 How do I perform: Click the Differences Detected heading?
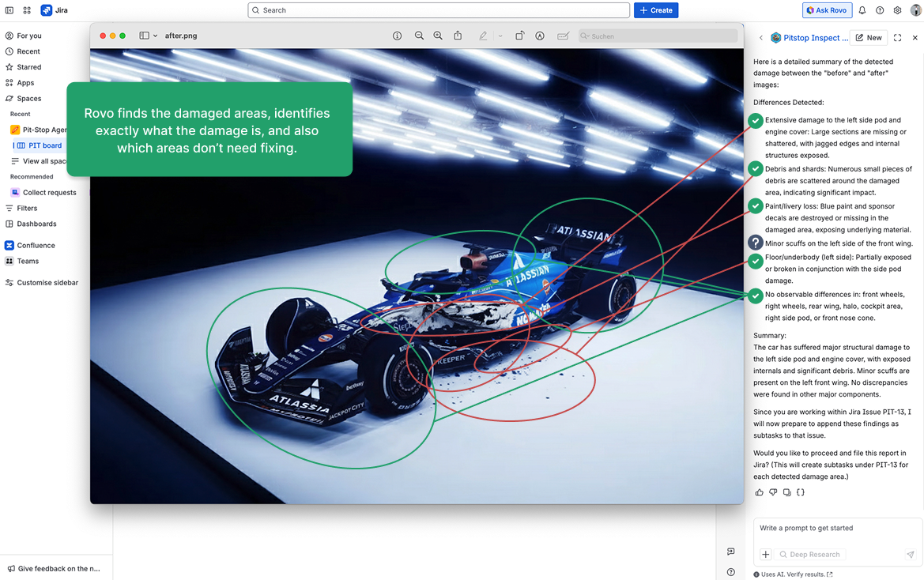pos(789,103)
